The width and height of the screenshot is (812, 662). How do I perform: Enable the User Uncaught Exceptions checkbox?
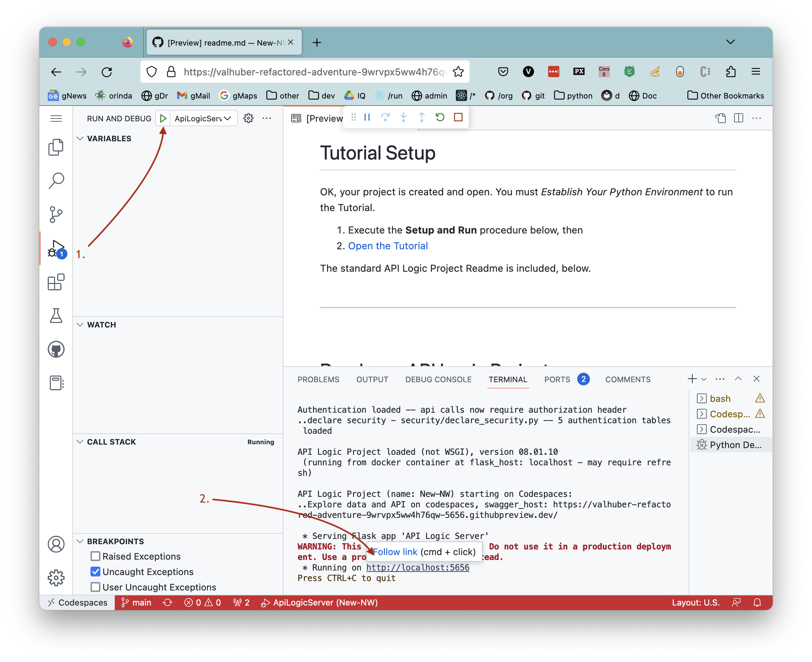coord(95,587)
